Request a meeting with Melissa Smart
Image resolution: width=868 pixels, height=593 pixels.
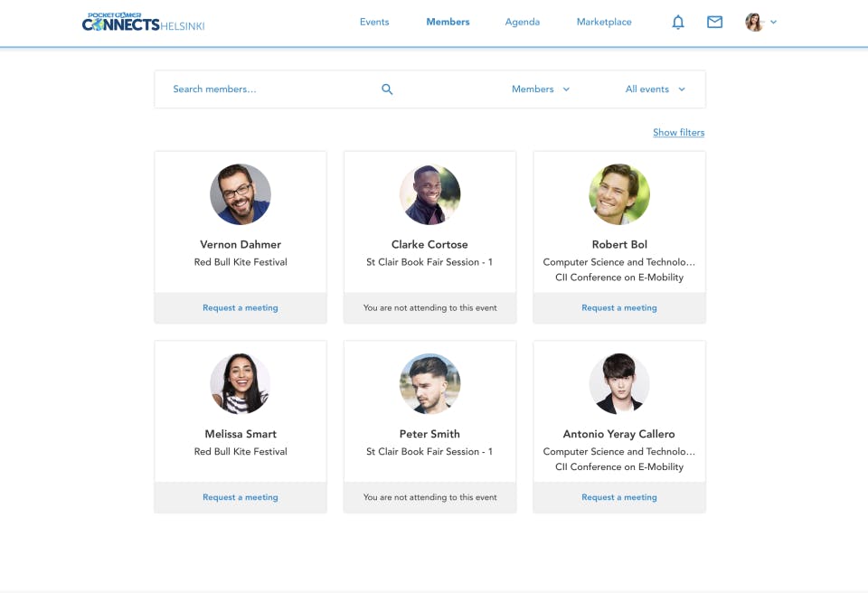tap(241, 497)
